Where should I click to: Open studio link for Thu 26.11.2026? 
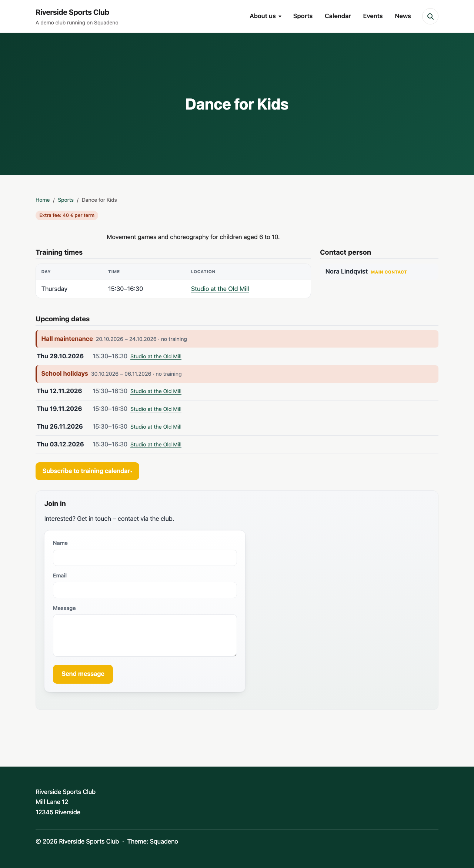(x=156, y=427)
